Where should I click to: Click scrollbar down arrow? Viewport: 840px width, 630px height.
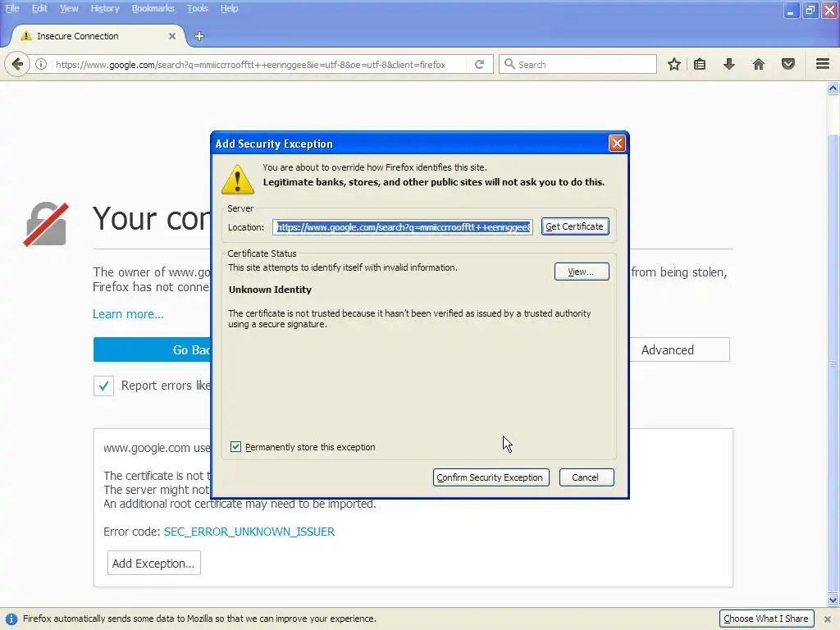pos(833,600)
